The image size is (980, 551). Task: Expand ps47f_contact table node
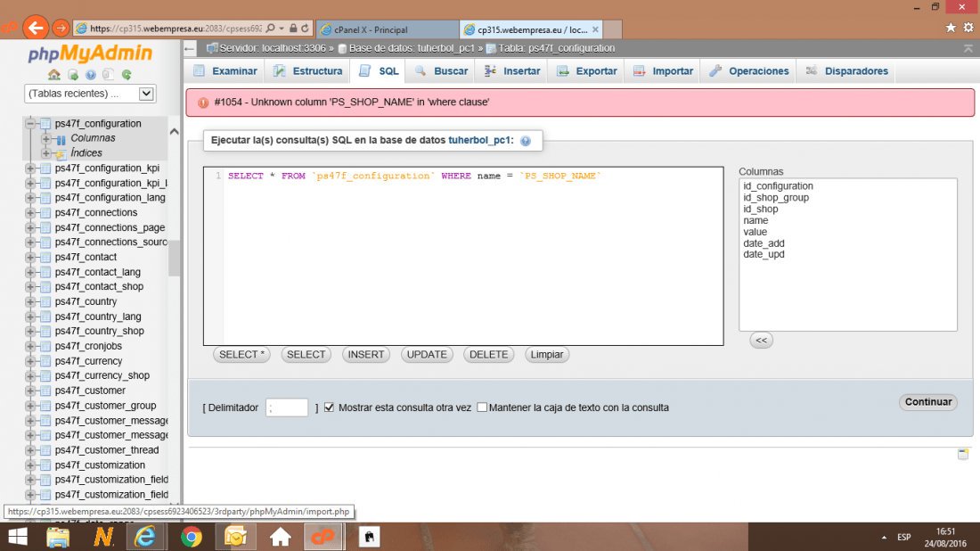pos(30,257)
